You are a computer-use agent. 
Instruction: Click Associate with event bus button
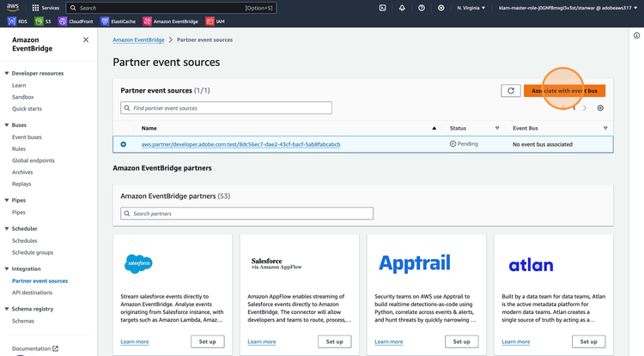(x=564, y=90)
